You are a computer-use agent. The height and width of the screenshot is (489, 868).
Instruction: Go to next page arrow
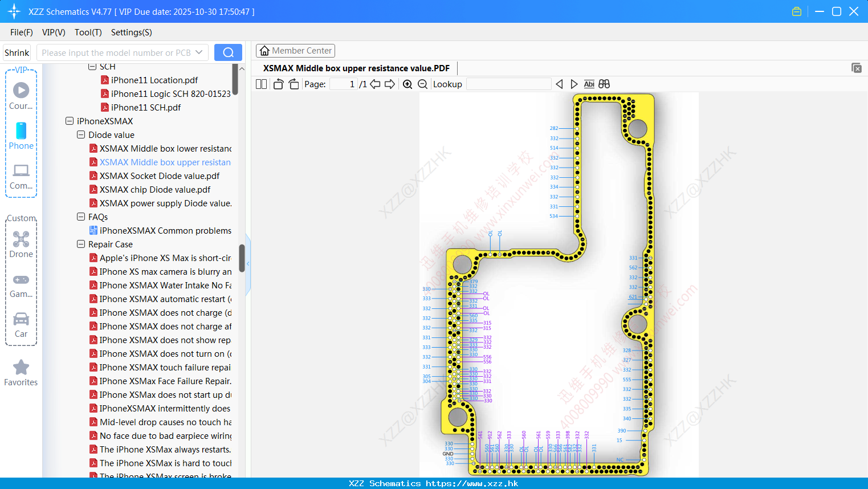[390, 84]
